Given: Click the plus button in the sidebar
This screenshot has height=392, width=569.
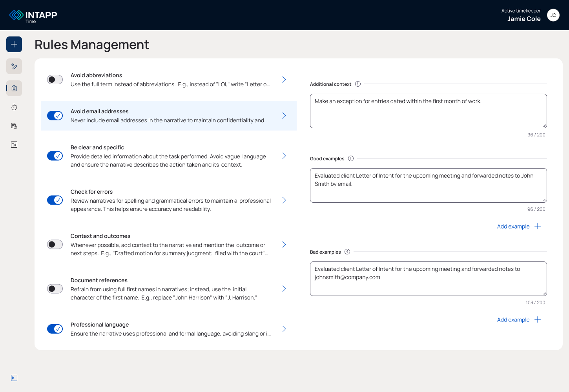Looking at the screenshot, I should pos(14,44).
